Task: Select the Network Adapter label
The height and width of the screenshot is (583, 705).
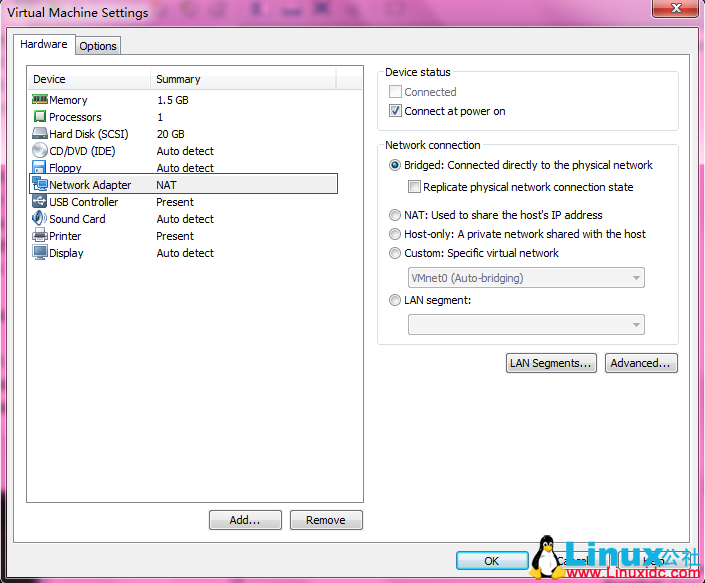Action: click(x=90, y=185)
